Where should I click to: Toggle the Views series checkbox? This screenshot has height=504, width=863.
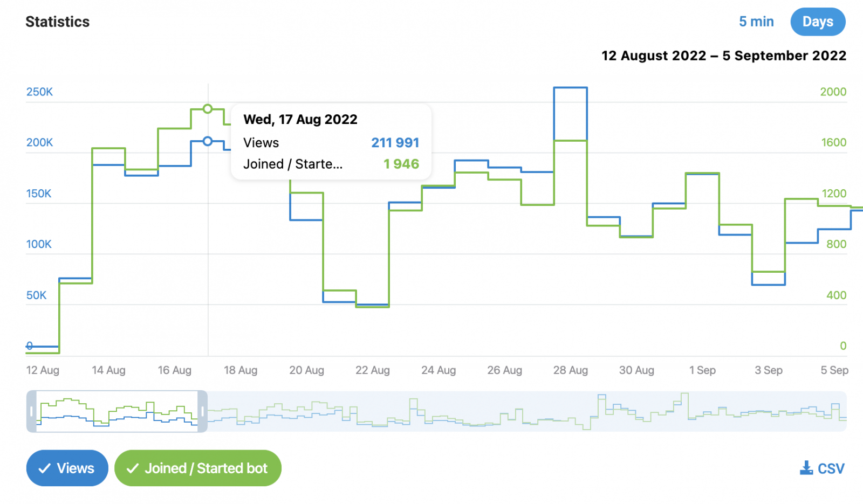[67, 468]
